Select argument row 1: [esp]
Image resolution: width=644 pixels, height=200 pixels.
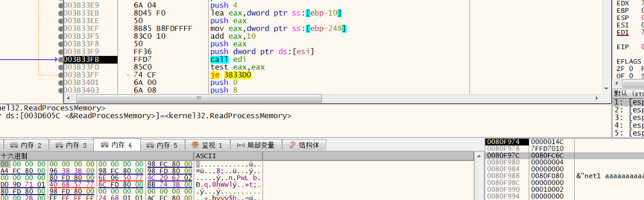628,102
